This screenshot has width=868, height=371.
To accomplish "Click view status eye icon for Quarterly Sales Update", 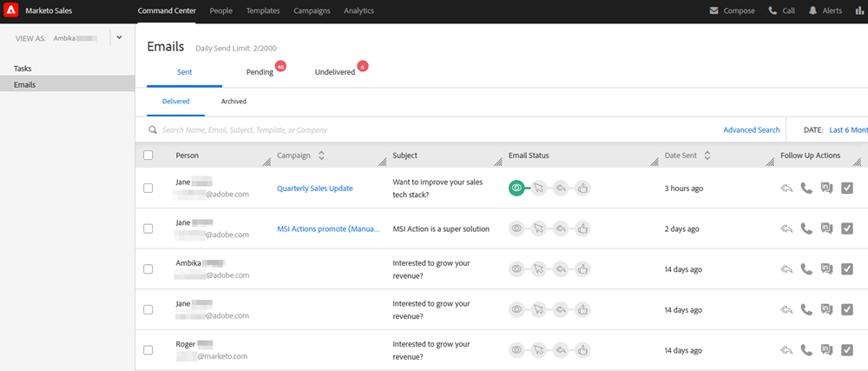I will (x=516, y=189).
